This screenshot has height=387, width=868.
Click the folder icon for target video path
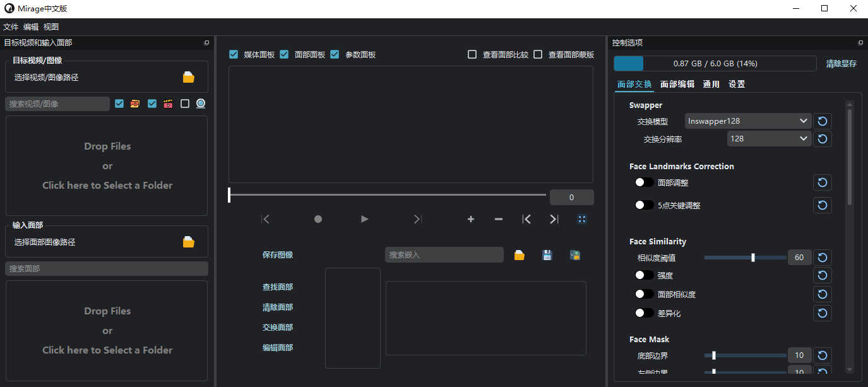coord(188,77)
